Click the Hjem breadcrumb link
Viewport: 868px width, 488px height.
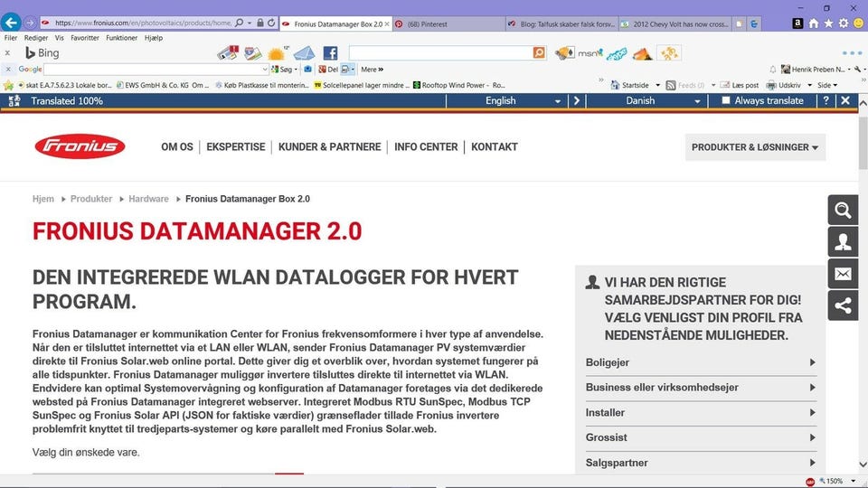click(x=43, y=199)
